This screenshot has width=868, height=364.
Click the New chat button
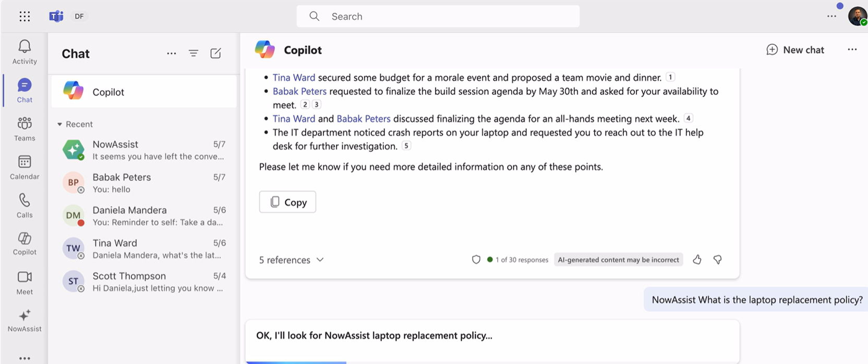pyautogui.click(x=795, y=50)
